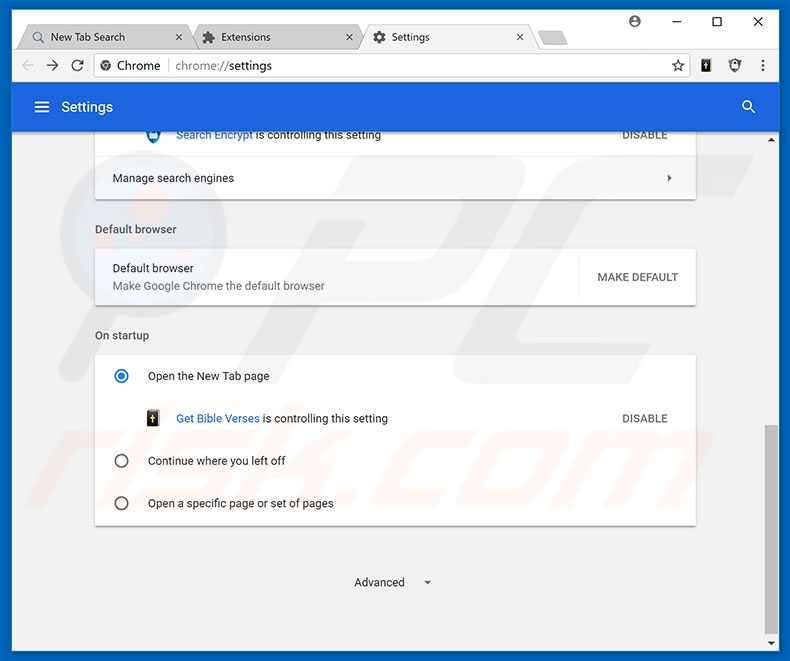The image size is (790, 661).
Task: Open the Search Encrypt extension link
Action: (214, 136)
